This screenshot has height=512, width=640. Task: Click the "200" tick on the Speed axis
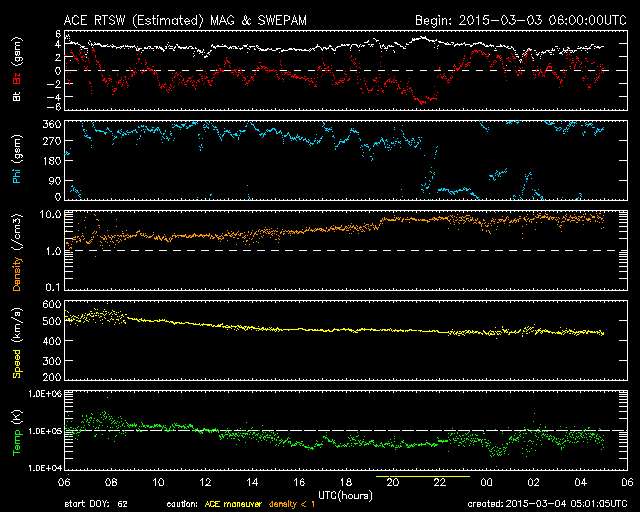pos(52,377)
